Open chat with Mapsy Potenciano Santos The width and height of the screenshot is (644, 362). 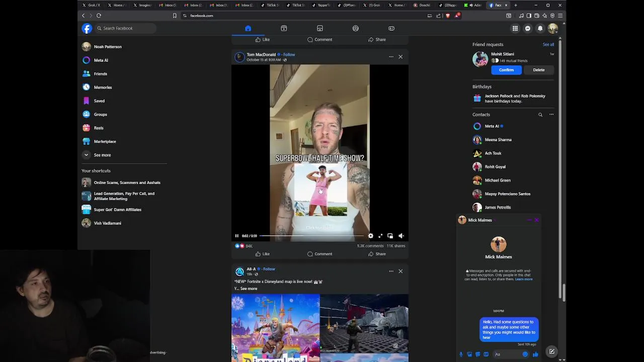(x=507, y=194)
